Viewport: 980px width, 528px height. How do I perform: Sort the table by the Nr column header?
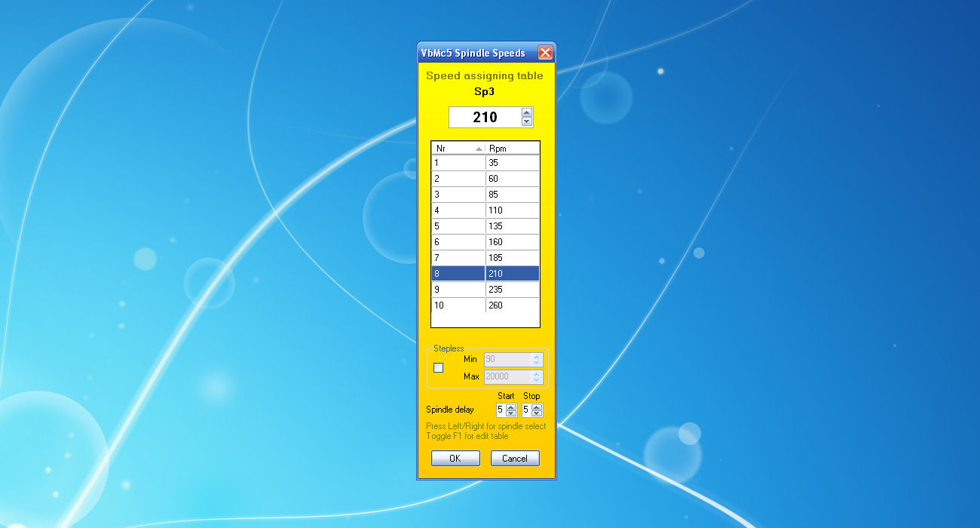458,149
